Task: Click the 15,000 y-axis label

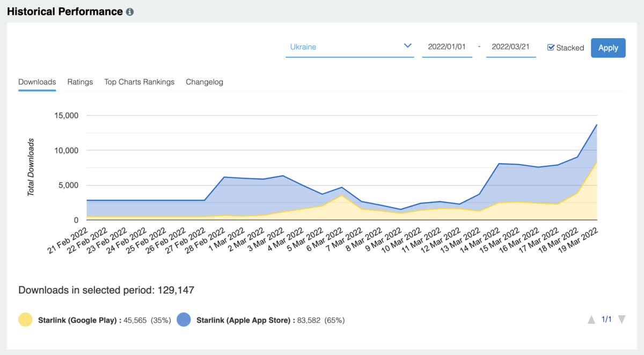Action: tap(67, 115)
